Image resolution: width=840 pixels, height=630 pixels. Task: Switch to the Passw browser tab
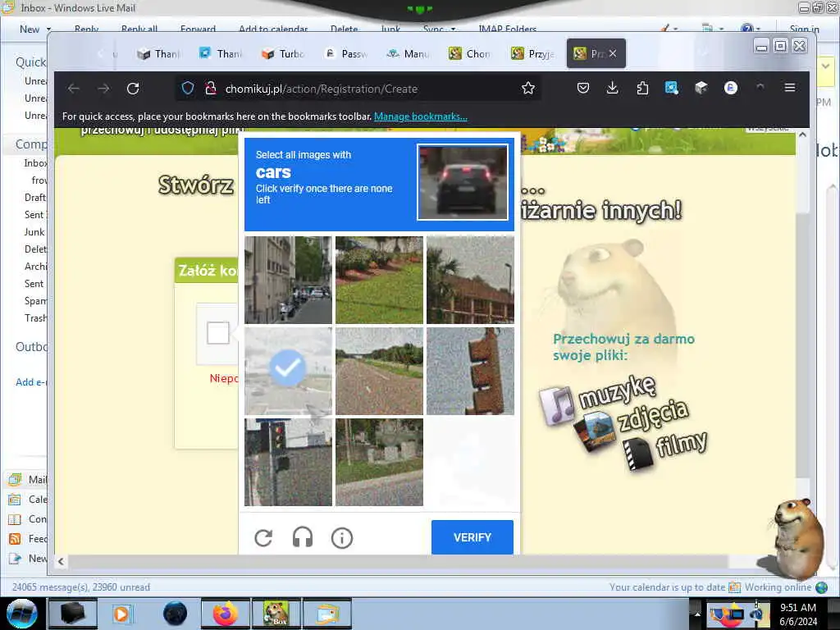point(346,53)
